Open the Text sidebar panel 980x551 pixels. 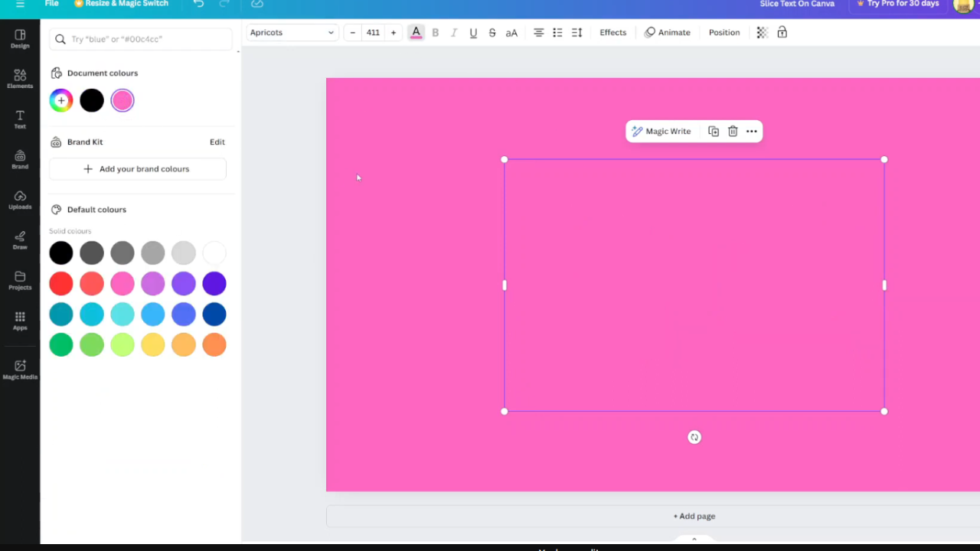20,119
